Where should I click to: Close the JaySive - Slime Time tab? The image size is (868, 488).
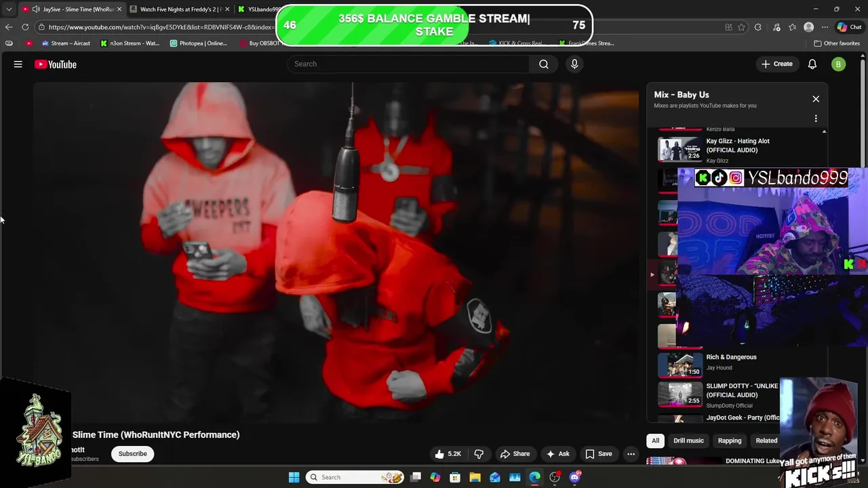coord(119,9)
